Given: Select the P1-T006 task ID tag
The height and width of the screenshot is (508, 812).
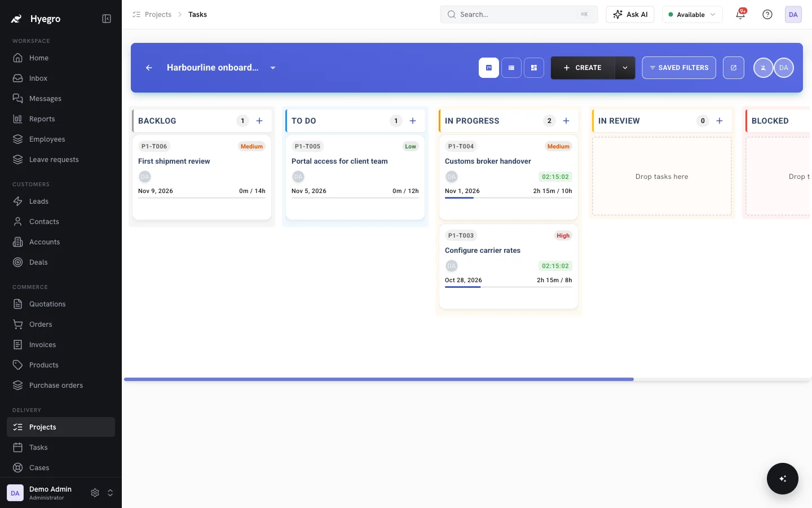Looking at the screenshot, I should (x=154, y=147).
